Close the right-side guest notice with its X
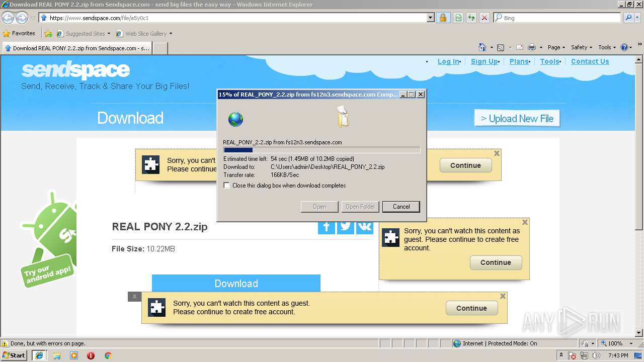The image size is (644, 362). 525,222
